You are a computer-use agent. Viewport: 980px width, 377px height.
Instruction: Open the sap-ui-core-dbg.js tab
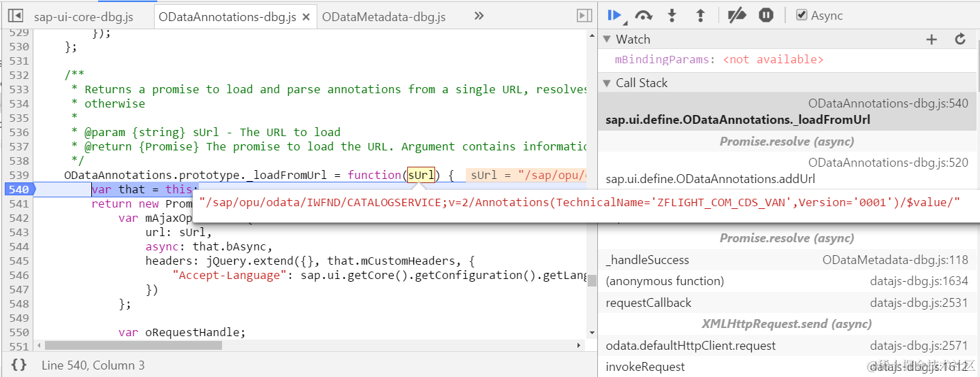[84, 16]
